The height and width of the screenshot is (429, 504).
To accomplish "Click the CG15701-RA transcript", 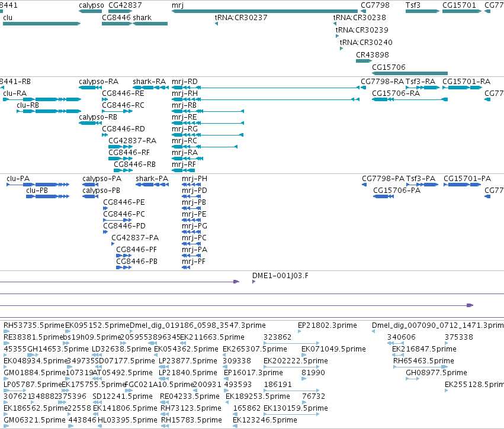I will coord(462,88).
